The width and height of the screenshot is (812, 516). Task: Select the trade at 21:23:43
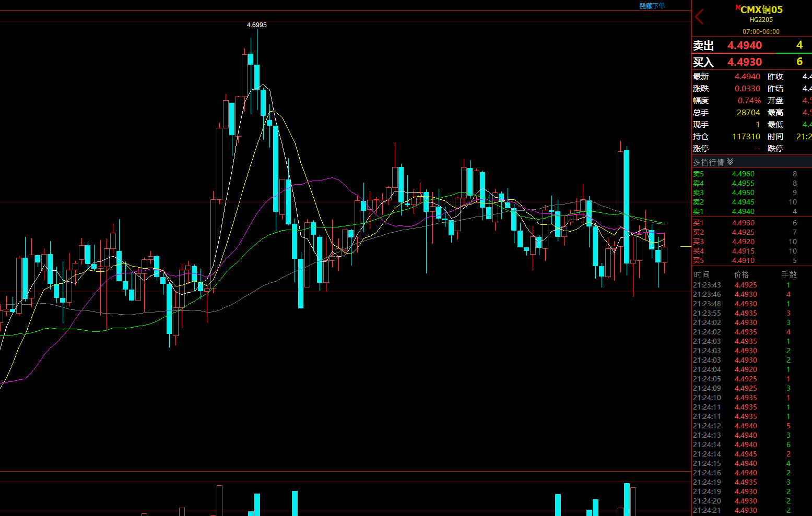pyautogui.click(x=752, y=285)
